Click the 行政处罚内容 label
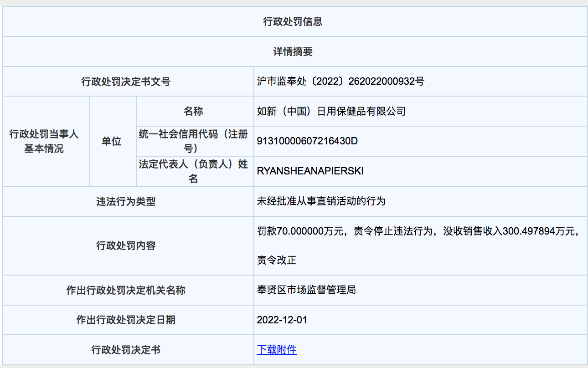 pos(126,245)
